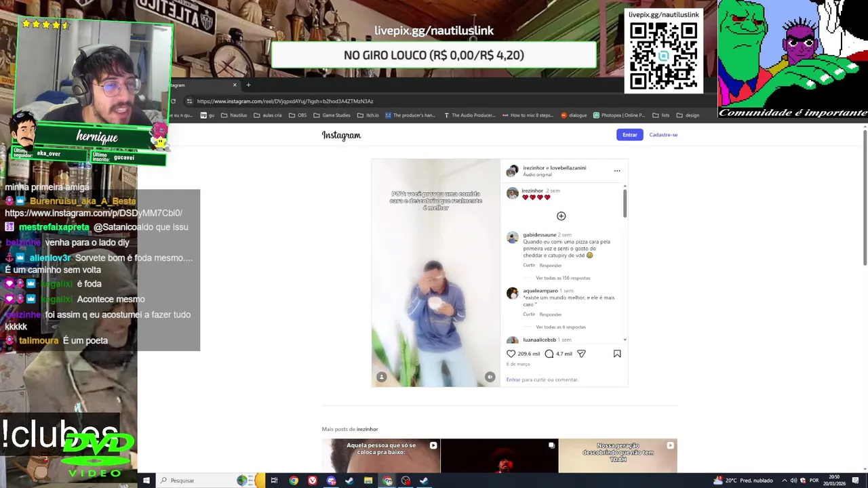
Task: Open the design bookmarks folder
Action: 688,115
